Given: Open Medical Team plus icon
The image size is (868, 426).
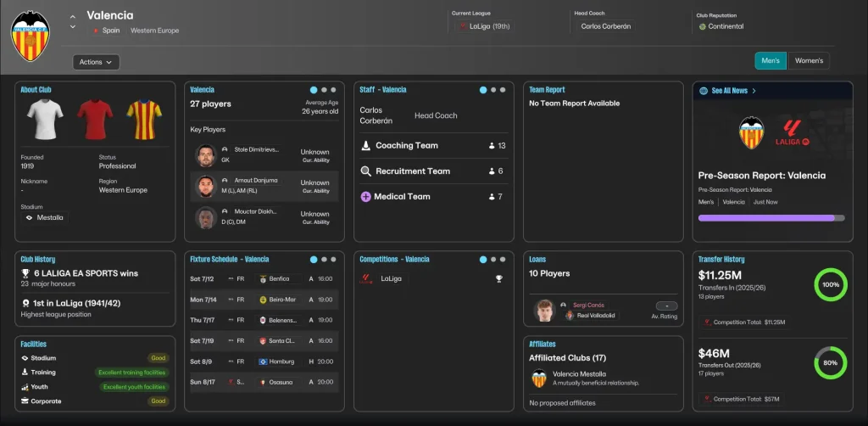Looking at the screenshot, I should coord(365,197).
